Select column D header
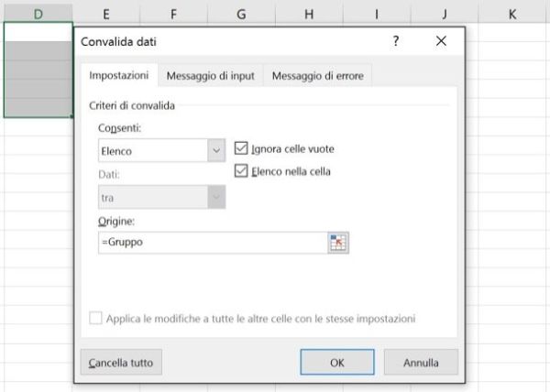Screen dimensions: 550x392 38,14
